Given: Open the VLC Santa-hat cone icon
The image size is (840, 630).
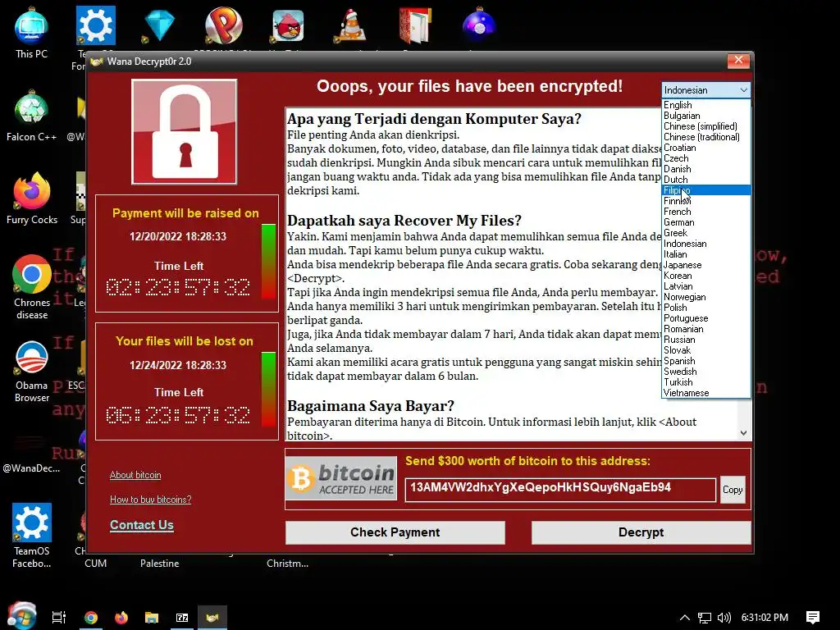Looking at the screenshot, I should (x=351, y=25).
